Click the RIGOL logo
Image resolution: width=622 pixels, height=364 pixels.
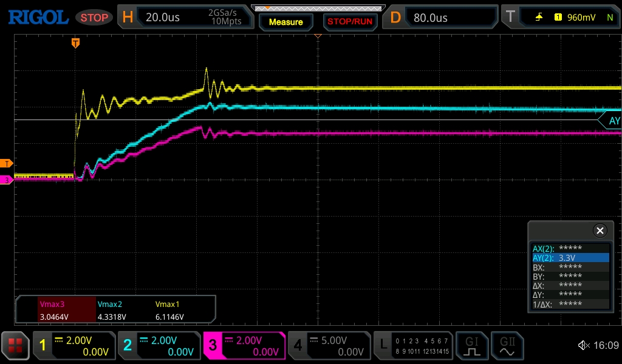point(38,17)
